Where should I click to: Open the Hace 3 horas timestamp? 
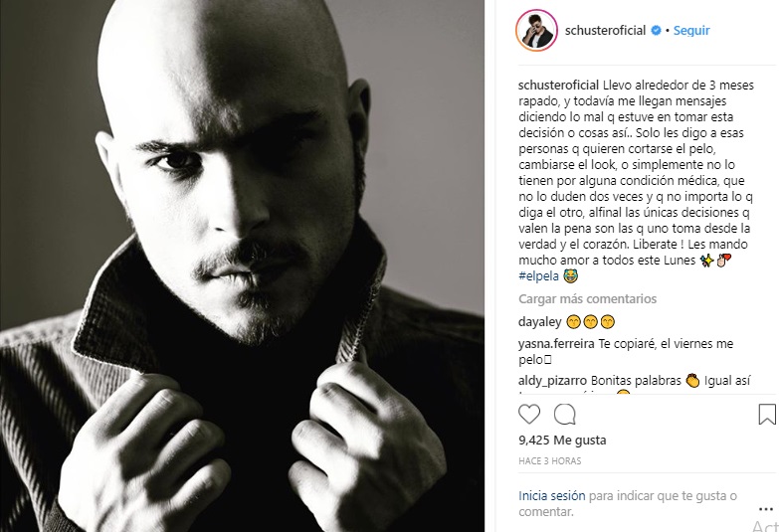550,461
